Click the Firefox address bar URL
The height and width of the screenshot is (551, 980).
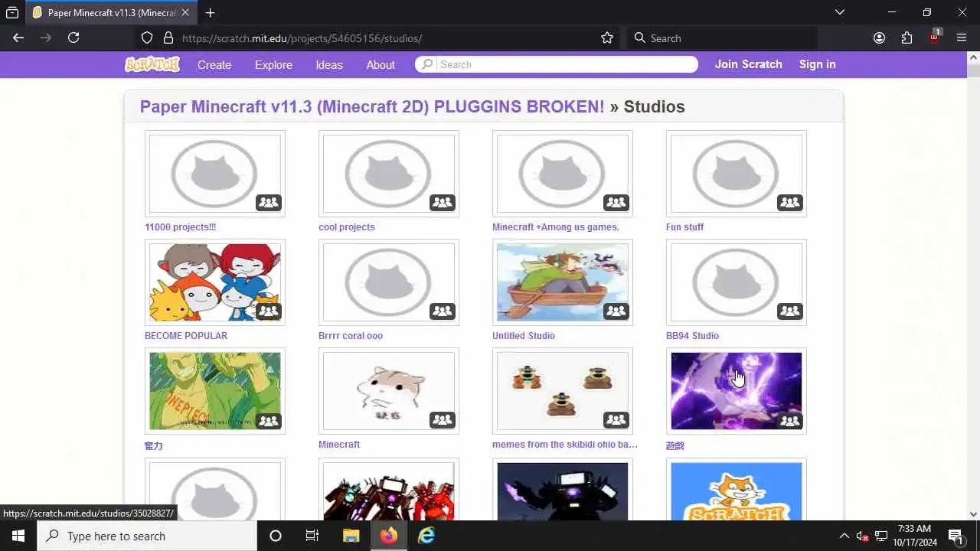302,38
